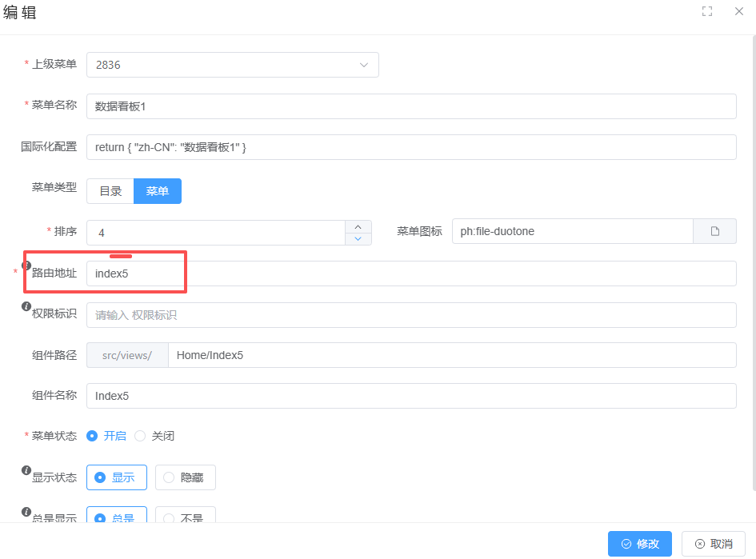Decrease 排序 value with down arrow
This screenshot has height=559, width=756.
pos(358,238)
